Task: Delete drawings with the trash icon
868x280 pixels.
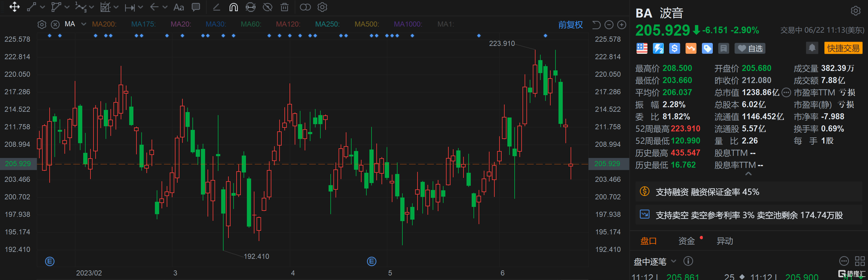Action: point(284,7)
